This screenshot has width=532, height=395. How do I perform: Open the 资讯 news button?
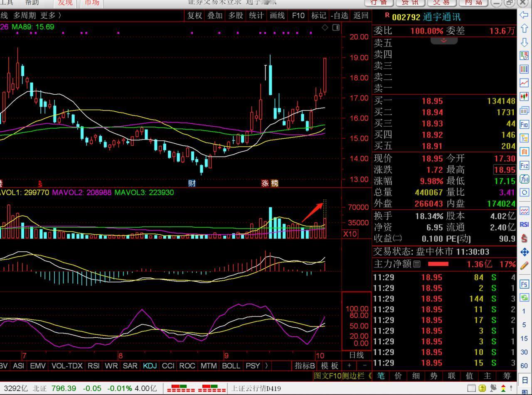pos(409,2)
